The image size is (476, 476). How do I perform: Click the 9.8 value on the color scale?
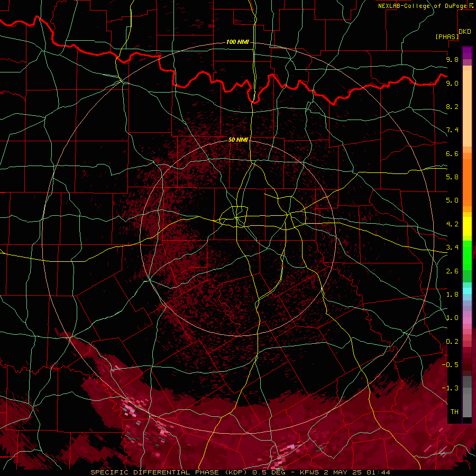point(452,59)
